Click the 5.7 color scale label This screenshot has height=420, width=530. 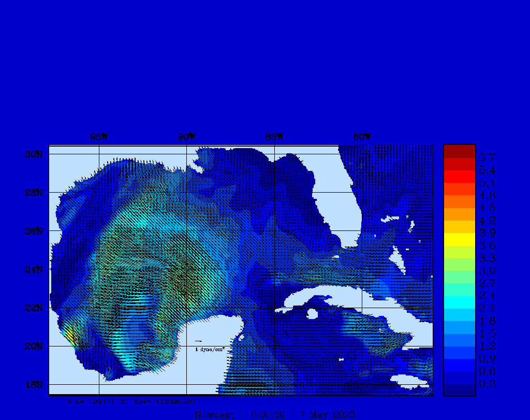click(487, 157)
